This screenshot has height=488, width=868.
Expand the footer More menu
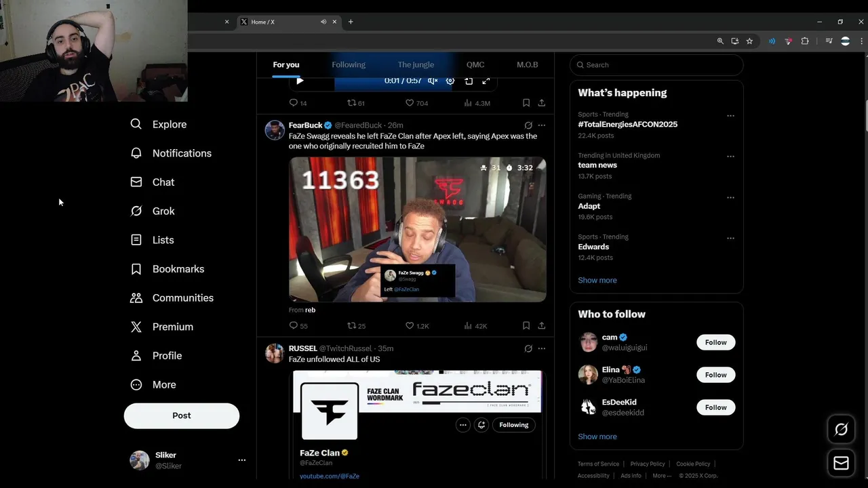coord(662,476)
